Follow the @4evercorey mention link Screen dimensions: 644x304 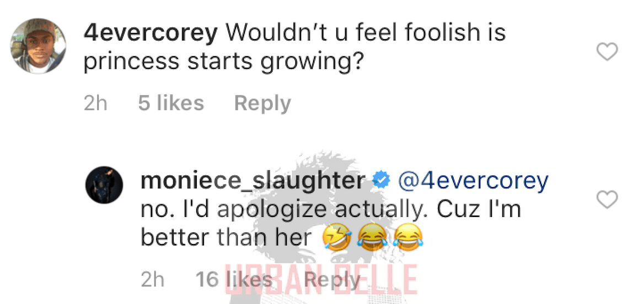tap(473, 181)
